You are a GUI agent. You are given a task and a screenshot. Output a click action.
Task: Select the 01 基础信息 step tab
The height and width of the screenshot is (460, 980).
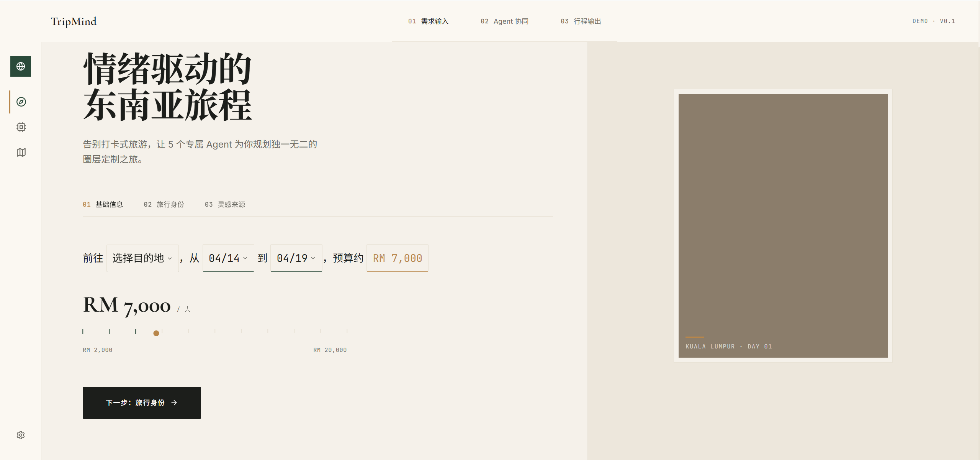pyautogui.click(x=103, y=204)
